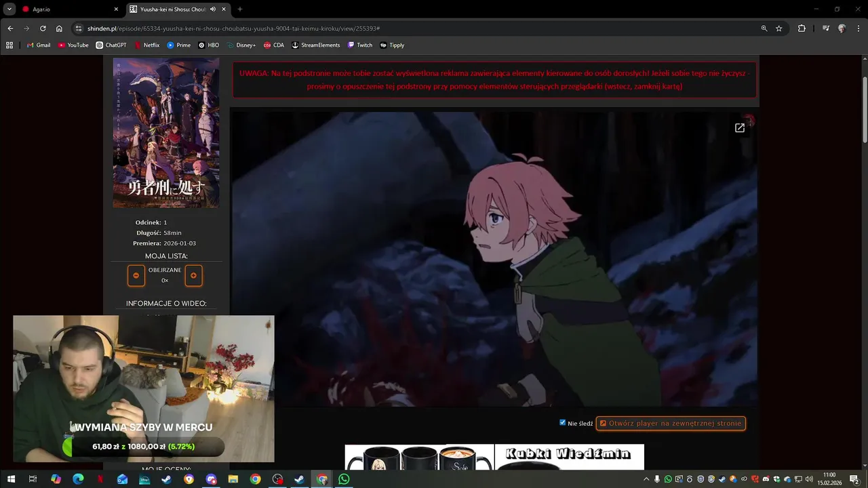This screenshot has width=868, height=488.
Task: View site information icon in address bar
Action: tap(79, 28)
